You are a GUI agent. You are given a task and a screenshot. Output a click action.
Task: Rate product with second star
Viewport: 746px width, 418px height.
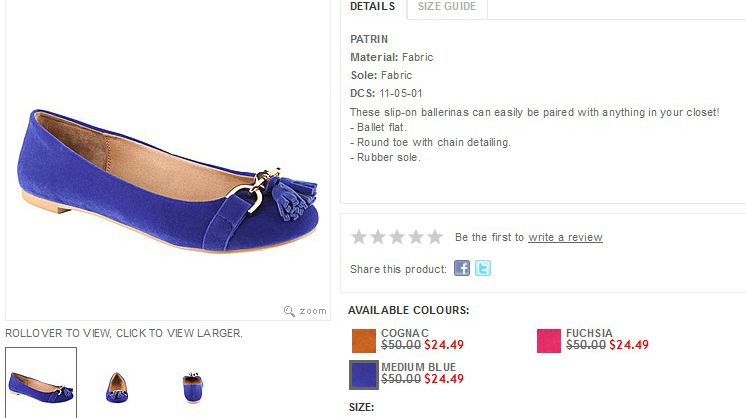tap(378, 237)
